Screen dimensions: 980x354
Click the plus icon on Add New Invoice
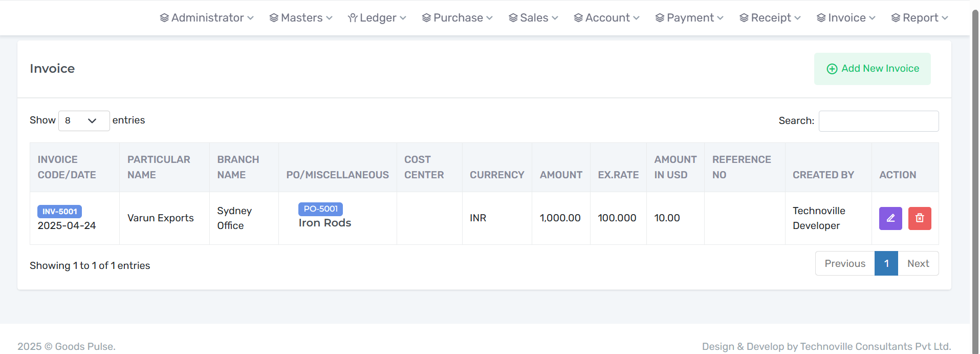(x=832, y=68)
